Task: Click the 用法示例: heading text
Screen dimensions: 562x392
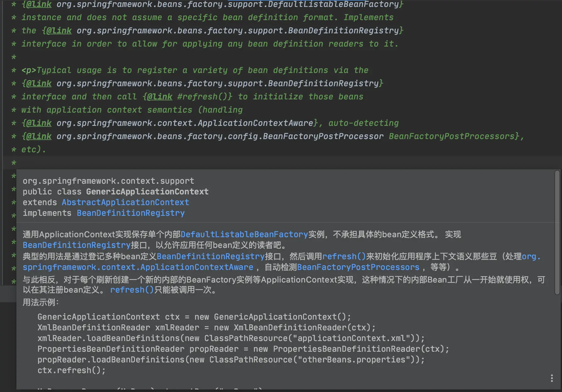Action: (x=41, y=302)
